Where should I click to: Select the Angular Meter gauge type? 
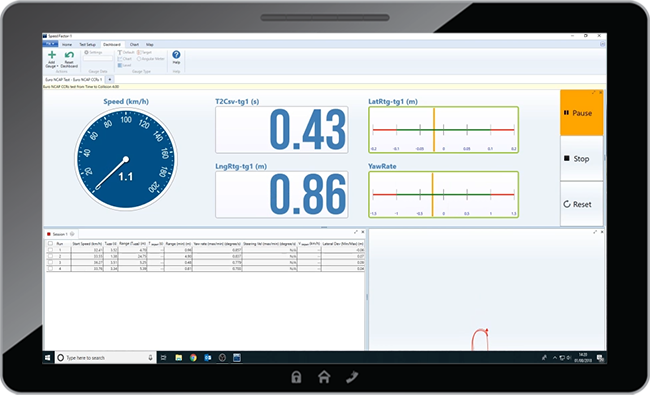point(151,59)
